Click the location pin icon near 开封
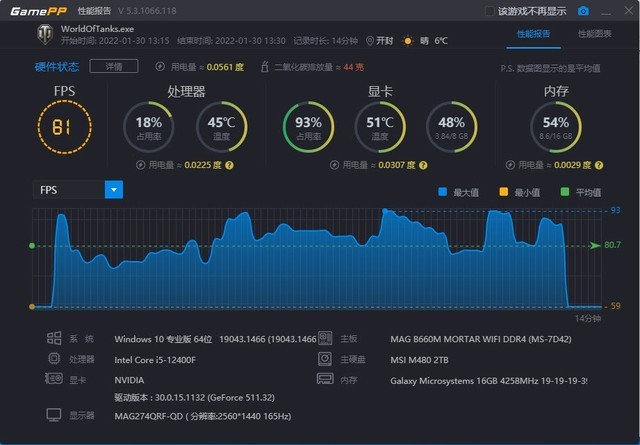The height and width of the screenshot is (445, 640). pyautogui.click(x=369, y=41)
